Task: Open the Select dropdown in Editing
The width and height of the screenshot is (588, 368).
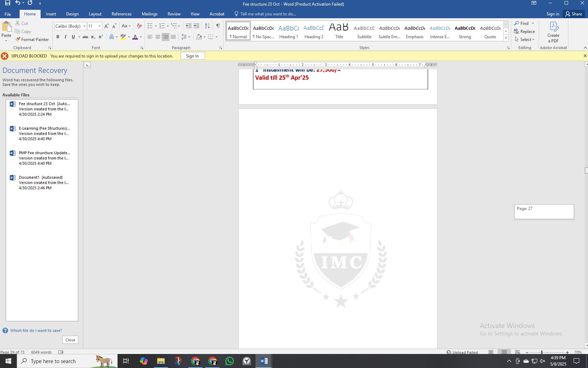Action: 525,40
